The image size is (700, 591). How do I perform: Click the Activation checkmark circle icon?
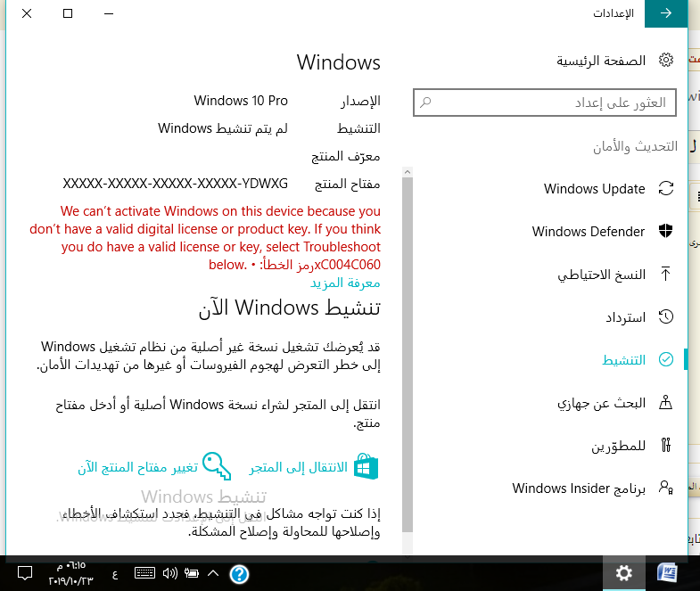(x=665, y=359)
